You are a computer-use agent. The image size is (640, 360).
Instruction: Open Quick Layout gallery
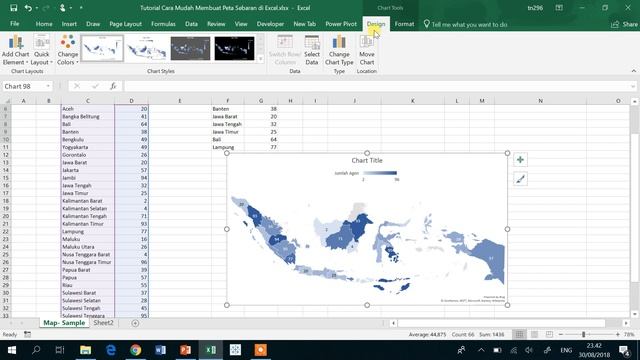tap(41, 50)
